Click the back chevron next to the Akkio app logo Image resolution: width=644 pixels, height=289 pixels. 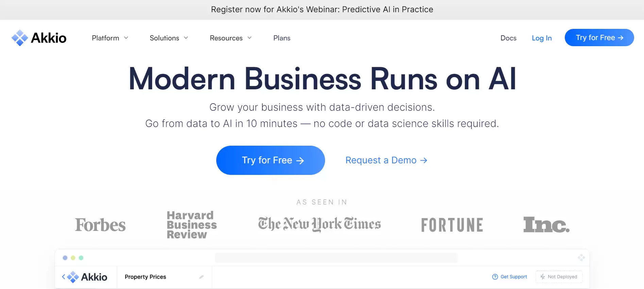click(64, 277)
